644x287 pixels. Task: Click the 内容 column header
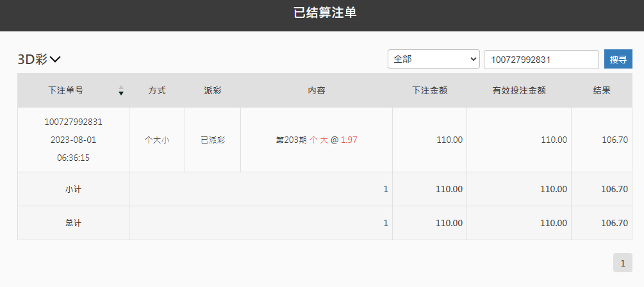pyautogui.click(x=317, y=90)
